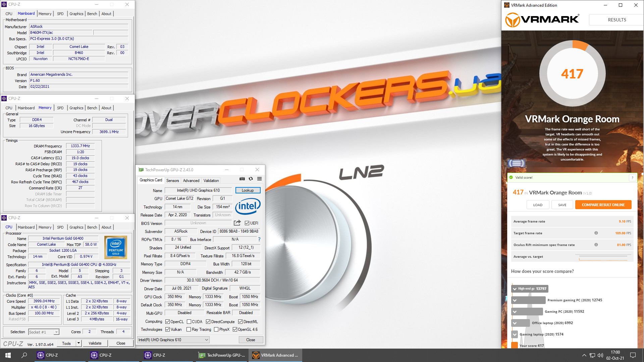Click the circular 417 score gauge
The height and width of the screenshot is (362, 644).
[572, 74]
